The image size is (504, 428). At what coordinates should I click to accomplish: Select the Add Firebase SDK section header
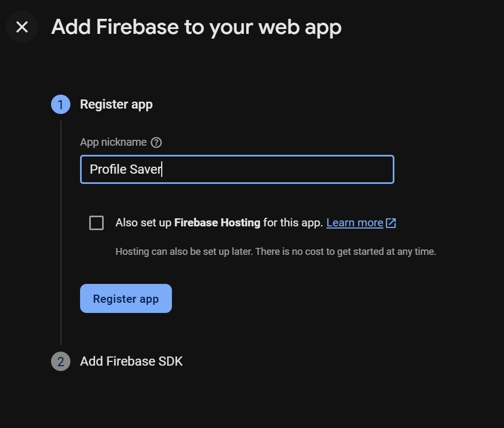[131, 361]
